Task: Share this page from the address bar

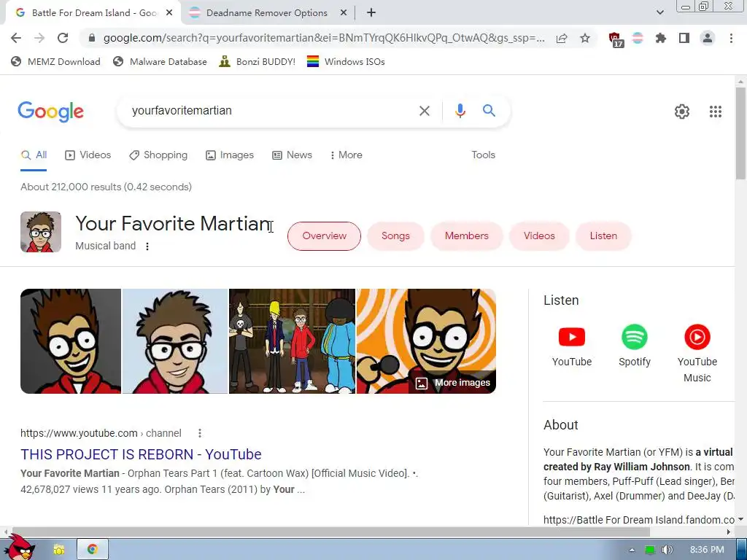Action: point(562,38)
